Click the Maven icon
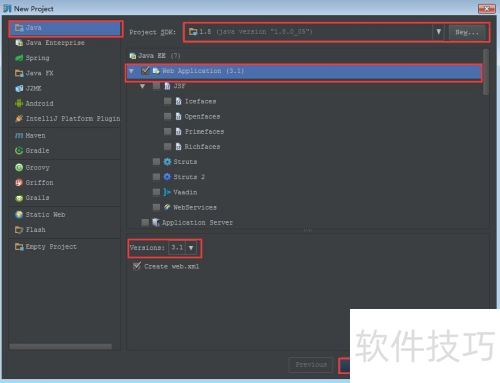Image resolution: width=500 pixels, height=383 pixels. (19, 136)
